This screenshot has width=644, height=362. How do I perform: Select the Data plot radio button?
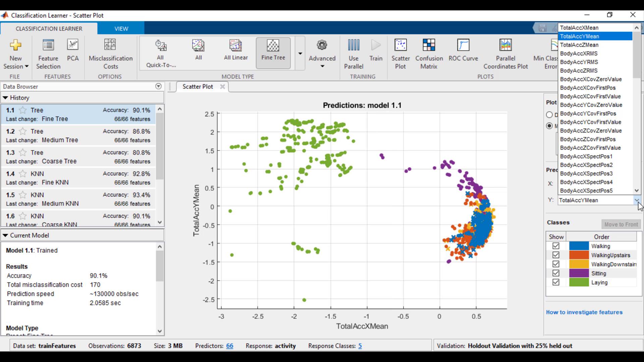tap(549, 115)
